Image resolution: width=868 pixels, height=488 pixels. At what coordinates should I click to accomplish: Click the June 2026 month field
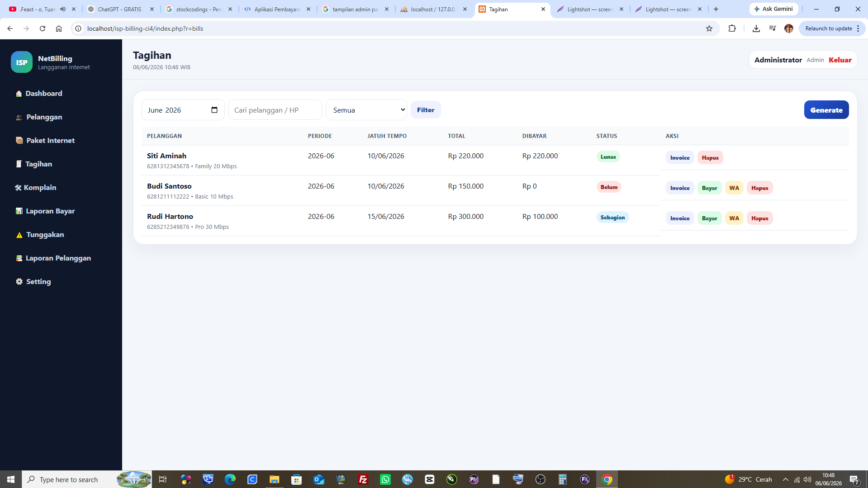tap(183, 110)
